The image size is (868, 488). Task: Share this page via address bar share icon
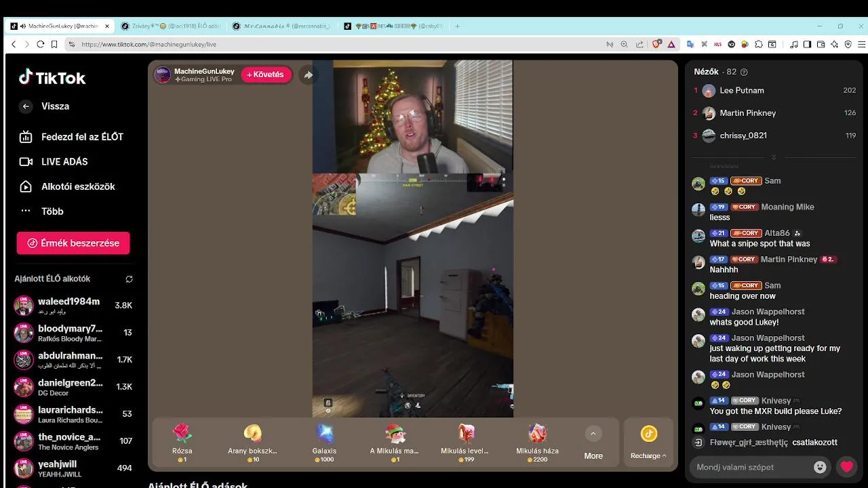[x=639, y=44]
